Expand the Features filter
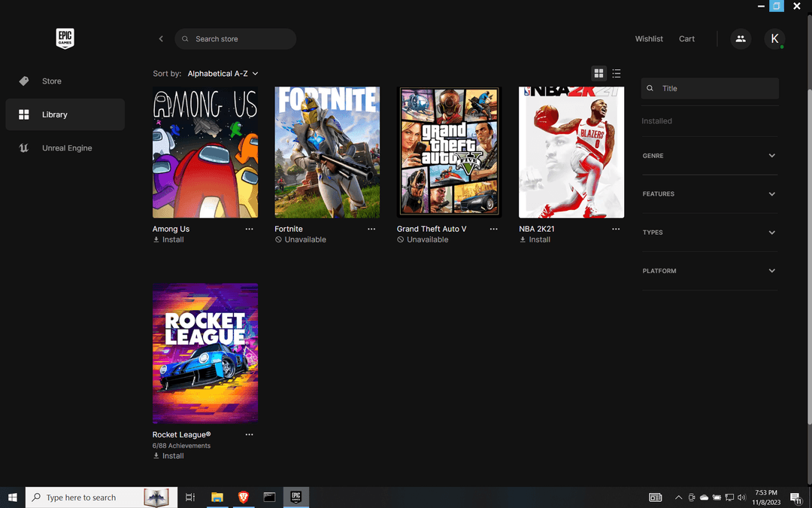Viewport: 812px width, 508px height. click(x=710, y=194)
